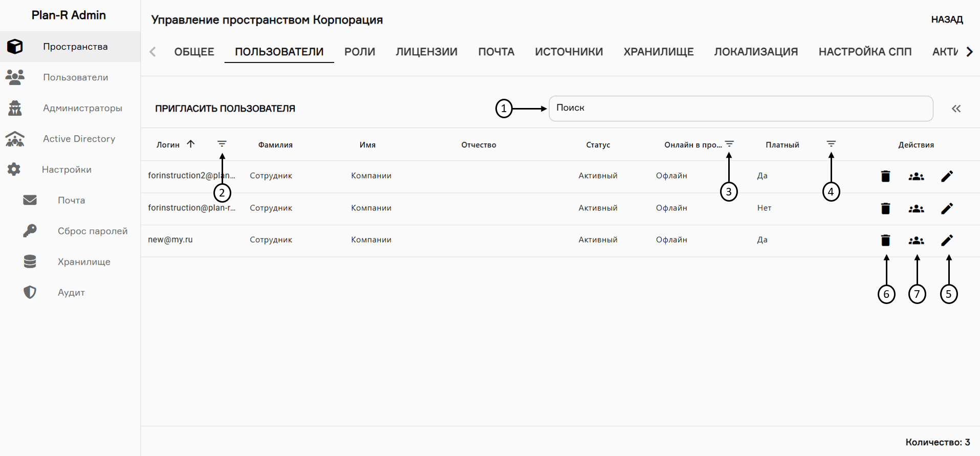980x456 pixels.
Task: Open filter for Онлайн в про... column
Action: [729, 144]
